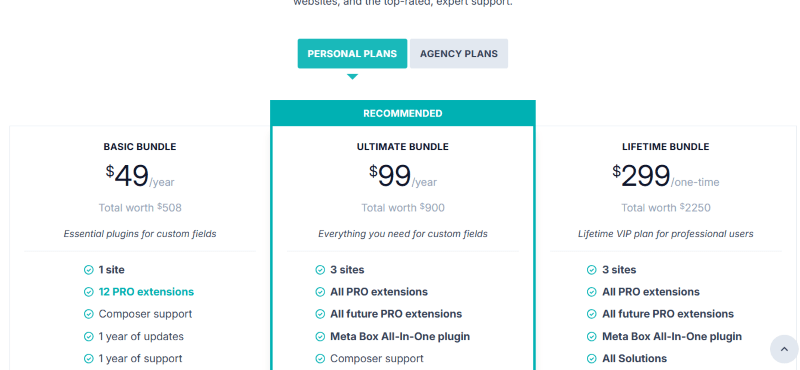Click the check icon next to Ultimate 'All PRO extensions'
The height and width of the screenshot is (370, 800).
pyautogui.click(x=320, y=292)
